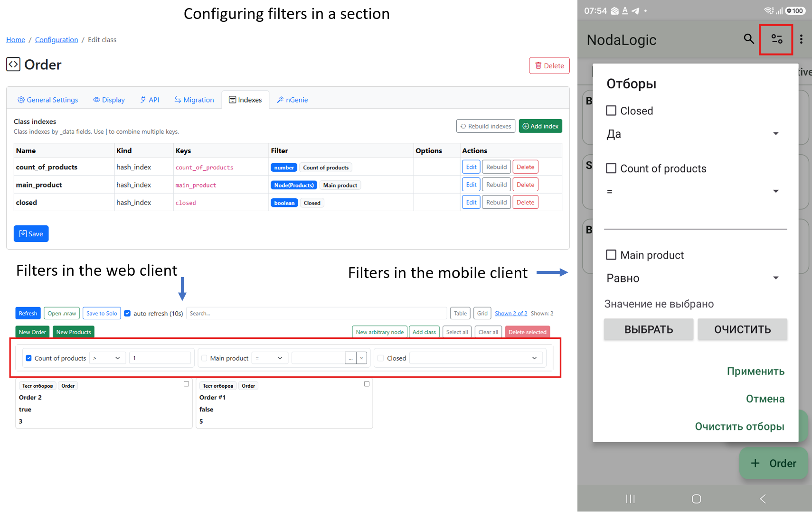Open mobile Count of products operator dropdown

tap(694, 191)
